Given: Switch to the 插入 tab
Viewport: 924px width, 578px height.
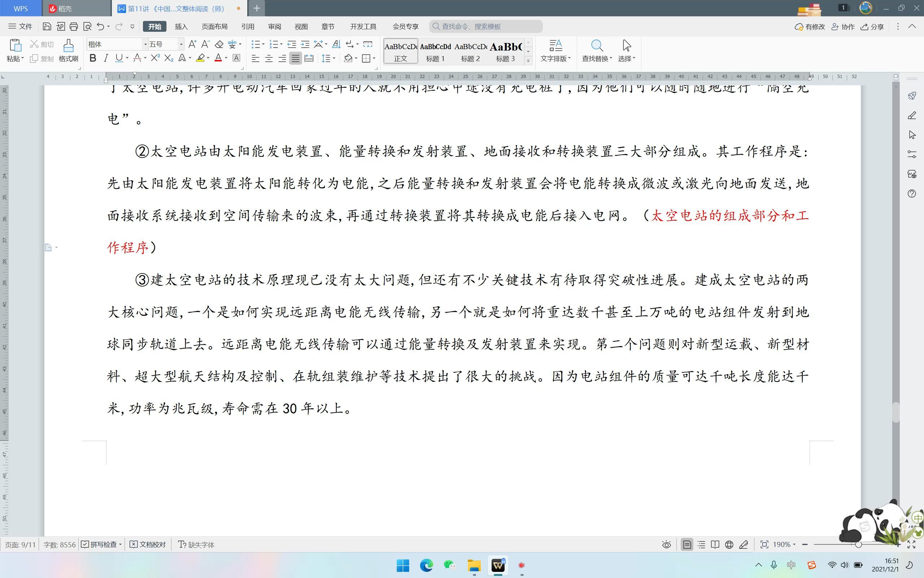Looking at the screenshot, I should (181, 26).
